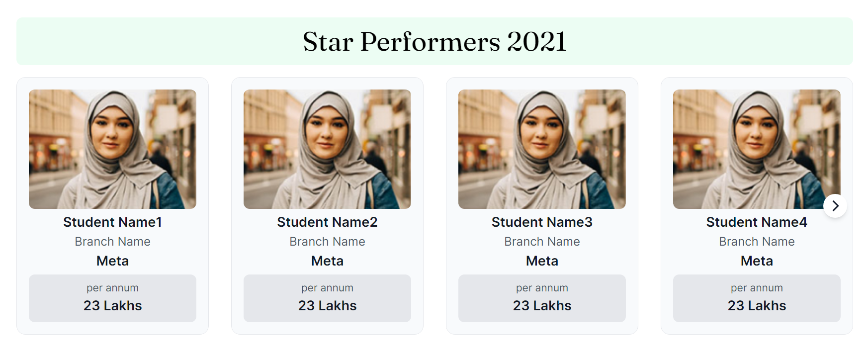Screen dimensions: 868x361
Task: Click Meta company label under Student Name2
Action: click(x=327, y=261)
